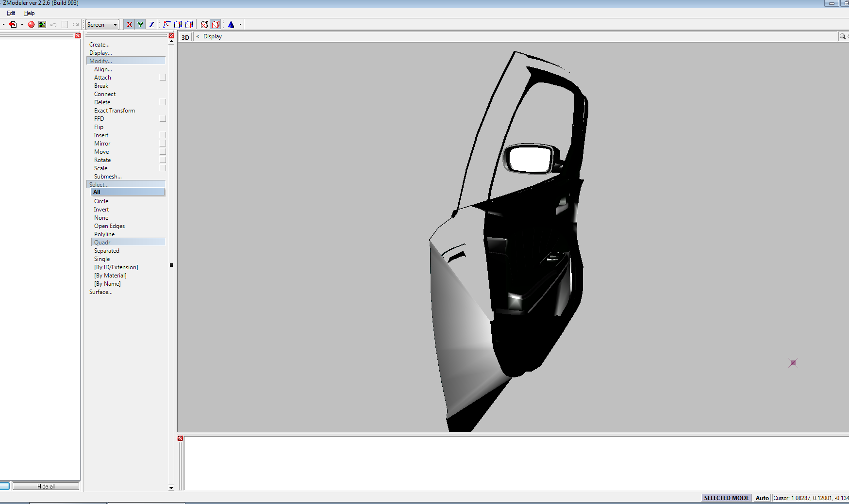Click the import file red arrow icon
This screenshot has height=504, width=849.
(x=13, y=25)
